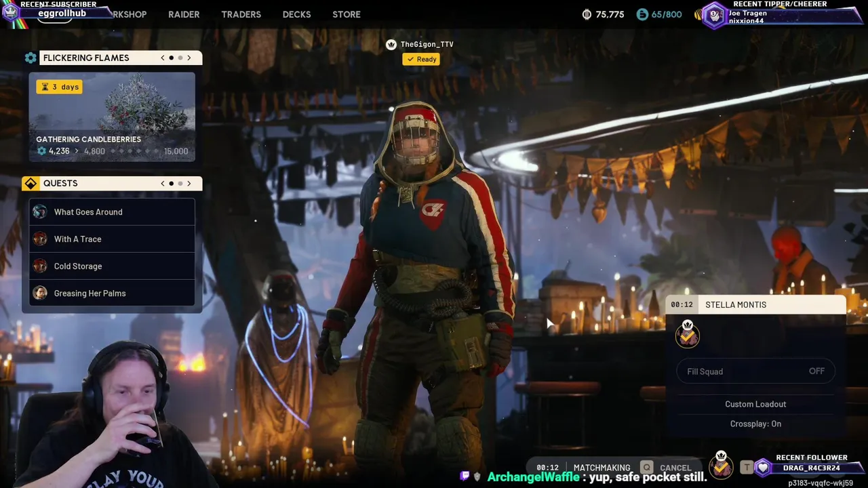868x488 pixels.
Task: Open the With A Trace quest
Action: coord(112,239)
